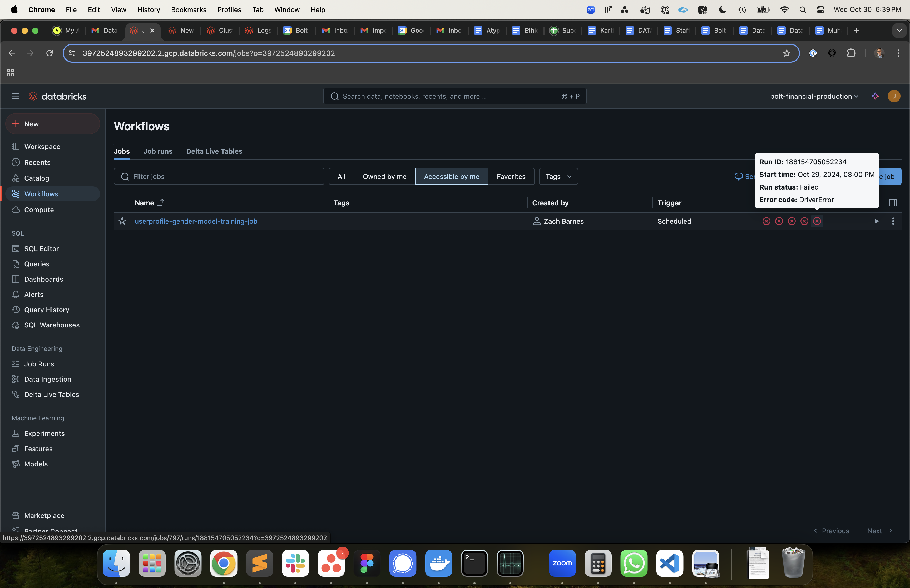This screenshot has width=910, height=588.
Task: Toggle the sidebar hamburger menu
Action: (x=16, y=96)
